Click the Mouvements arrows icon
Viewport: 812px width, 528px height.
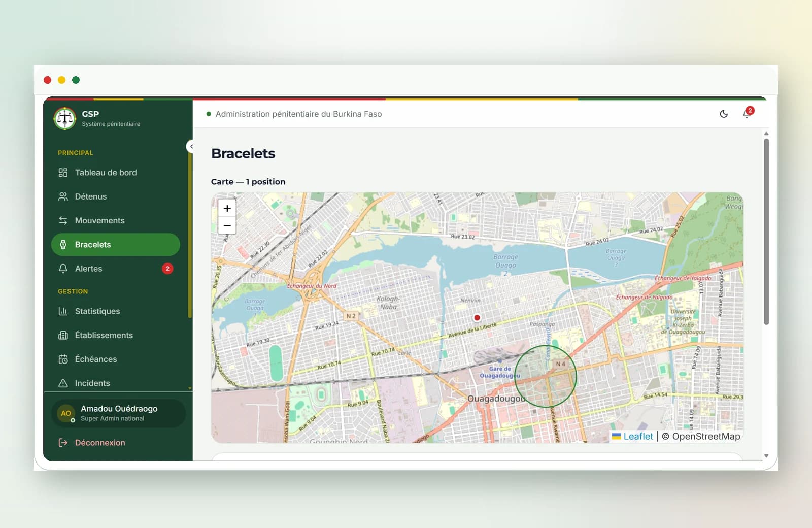[x=63, y=220]
